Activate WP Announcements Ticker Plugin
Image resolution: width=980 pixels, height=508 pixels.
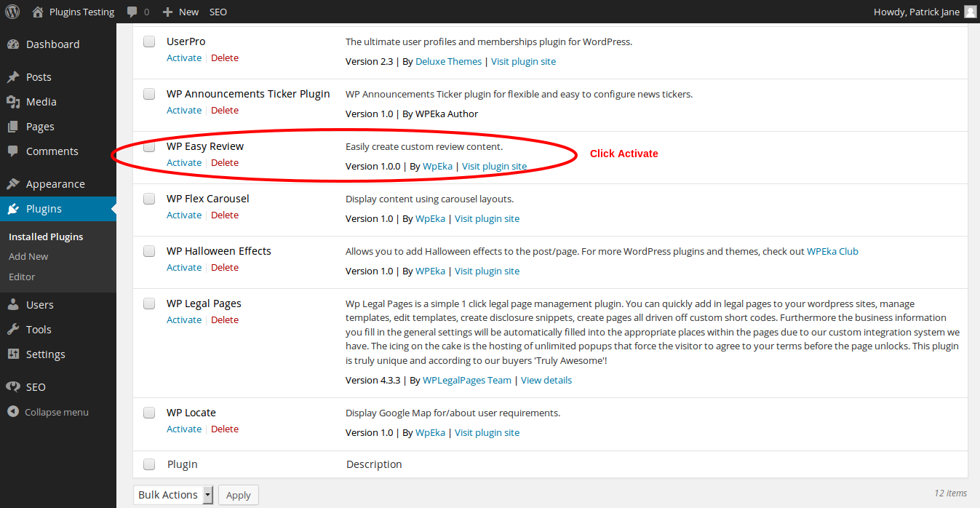tap(184, 111)
